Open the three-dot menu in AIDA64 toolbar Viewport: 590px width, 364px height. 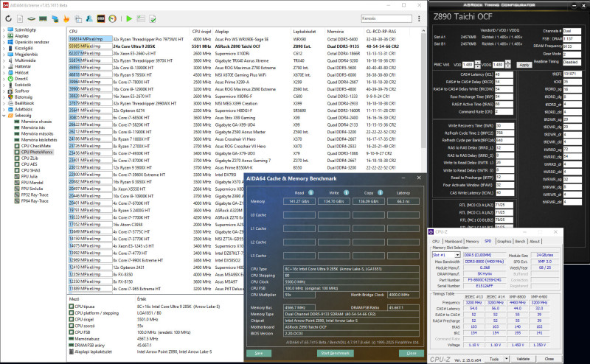pos(419,18)
